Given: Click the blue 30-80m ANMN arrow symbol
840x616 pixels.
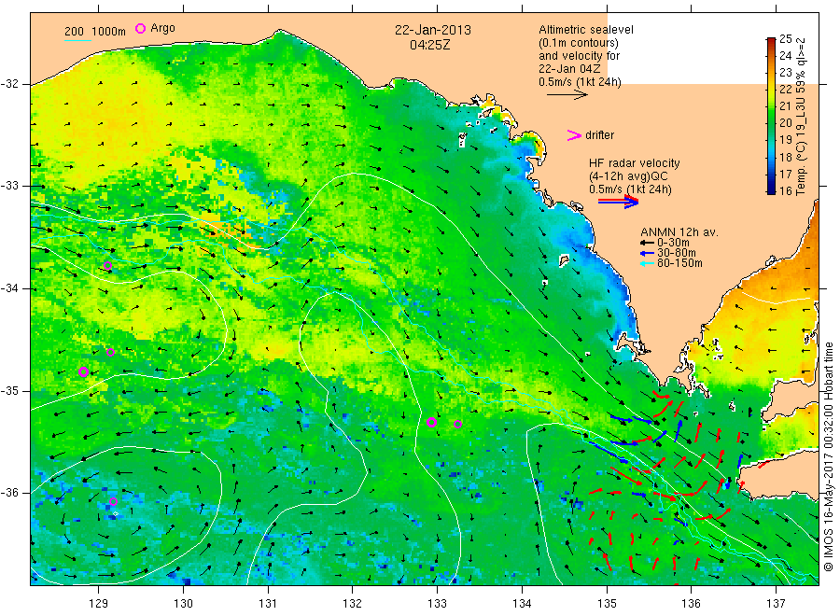Looking at the screenshot, I should click(647, 253).
